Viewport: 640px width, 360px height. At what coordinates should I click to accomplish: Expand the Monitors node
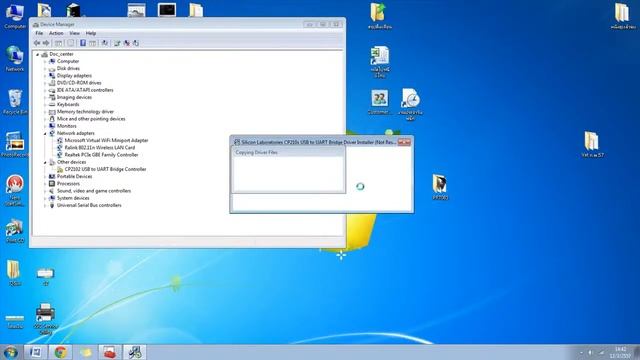pos(45,126)
